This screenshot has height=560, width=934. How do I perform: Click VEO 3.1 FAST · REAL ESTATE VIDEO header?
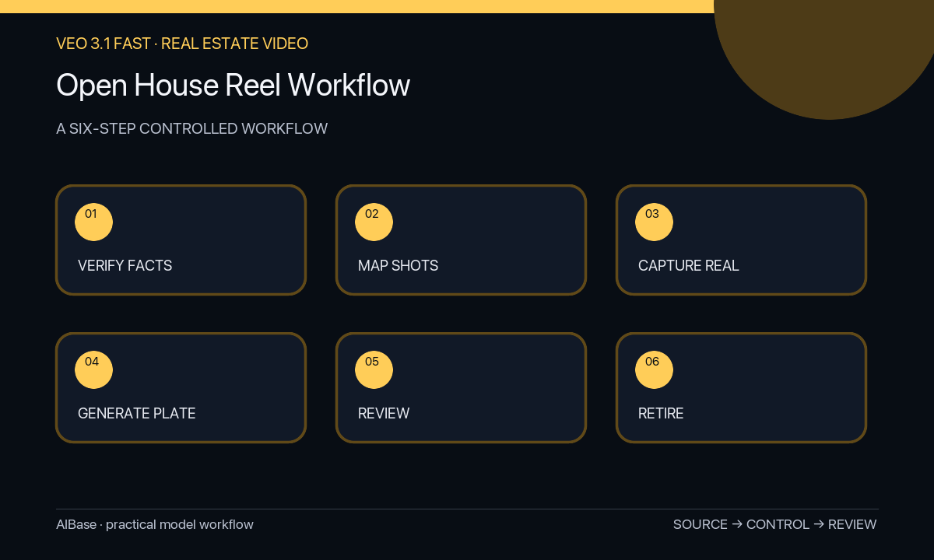coord(182,44)
